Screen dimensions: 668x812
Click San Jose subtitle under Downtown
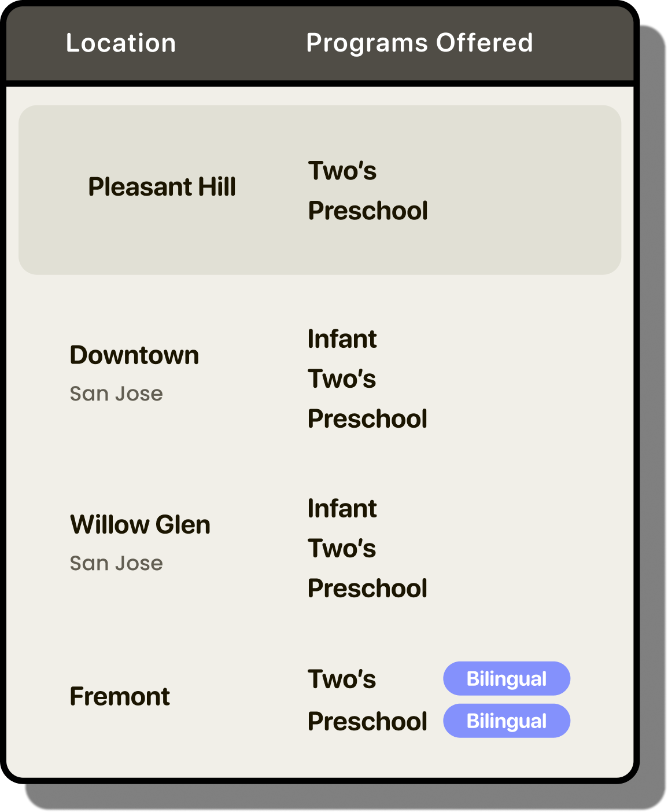(116, 394)
